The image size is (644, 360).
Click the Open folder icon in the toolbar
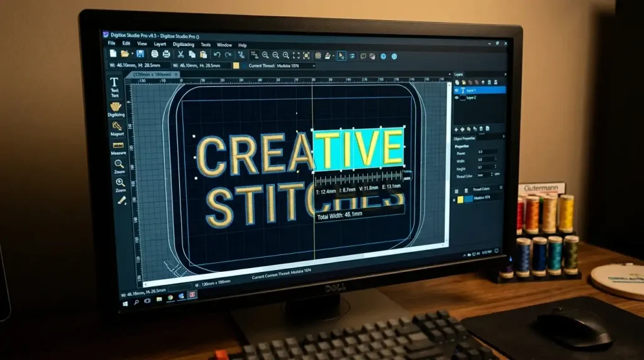click(x=125, y=53)
